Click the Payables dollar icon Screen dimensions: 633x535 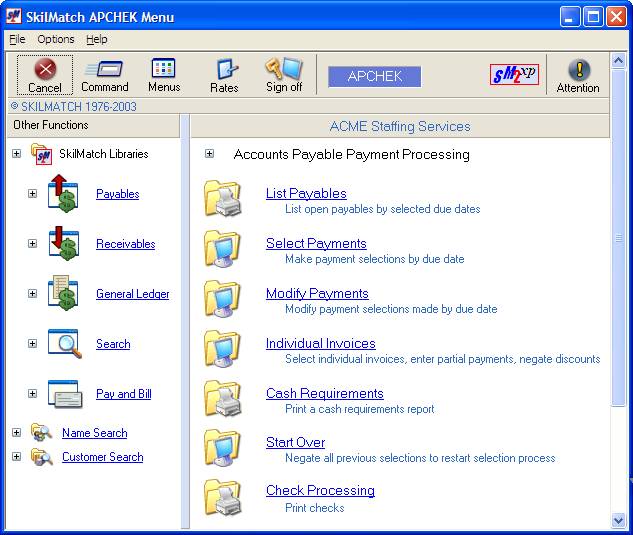(x=63, y=193)
